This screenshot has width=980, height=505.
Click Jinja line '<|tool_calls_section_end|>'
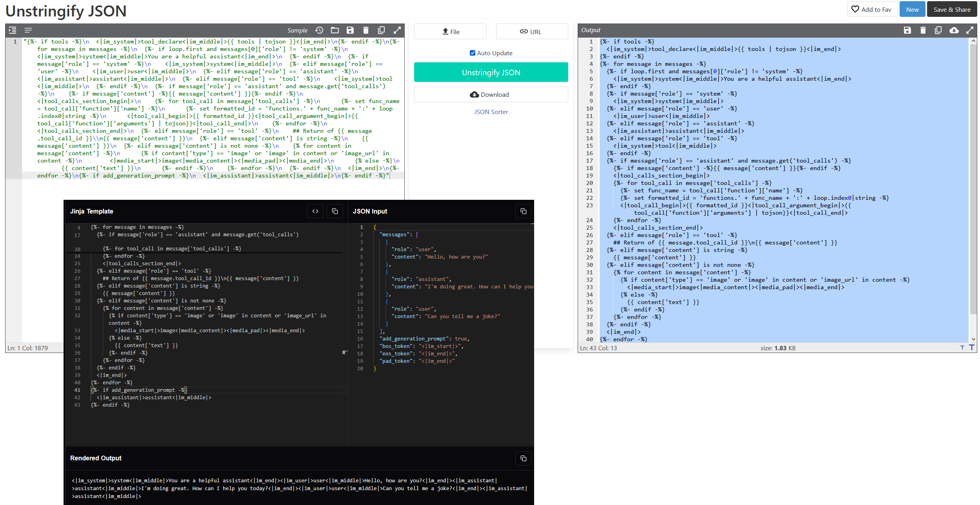(x=142, y=263)
